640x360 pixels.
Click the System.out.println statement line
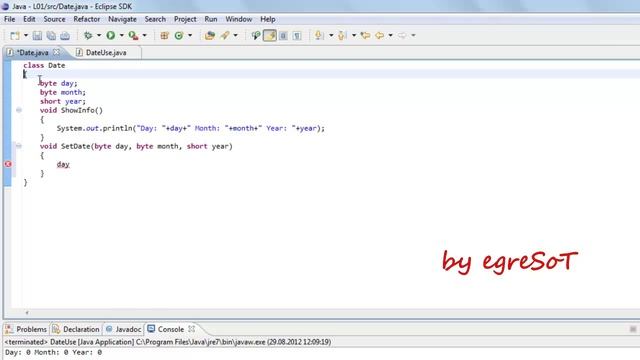[191, 128]
